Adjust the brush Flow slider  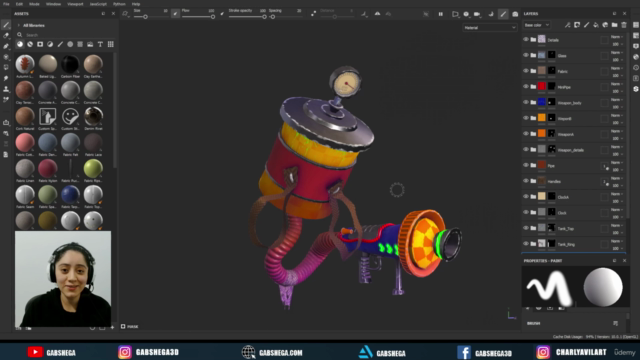click(199, 17)
